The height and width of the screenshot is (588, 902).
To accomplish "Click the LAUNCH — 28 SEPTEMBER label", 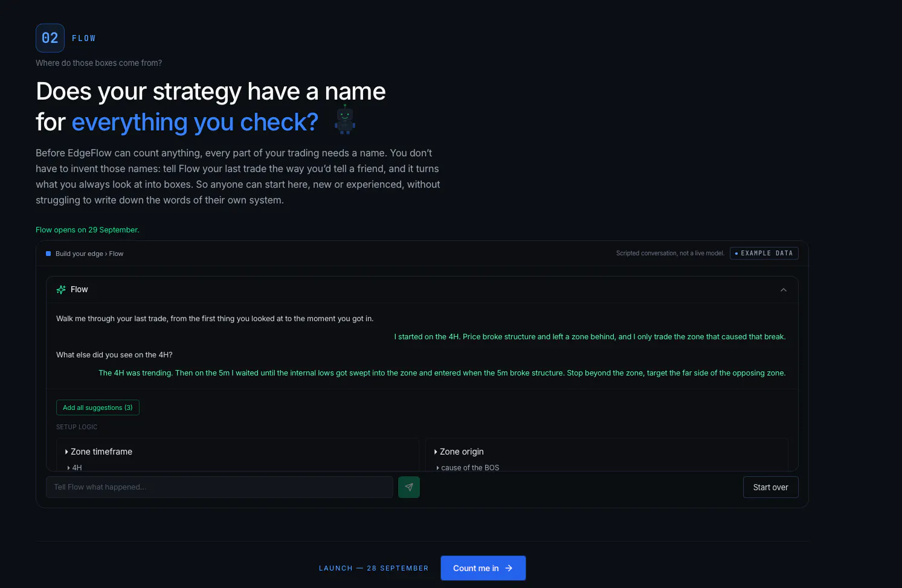I will point(373,568).
